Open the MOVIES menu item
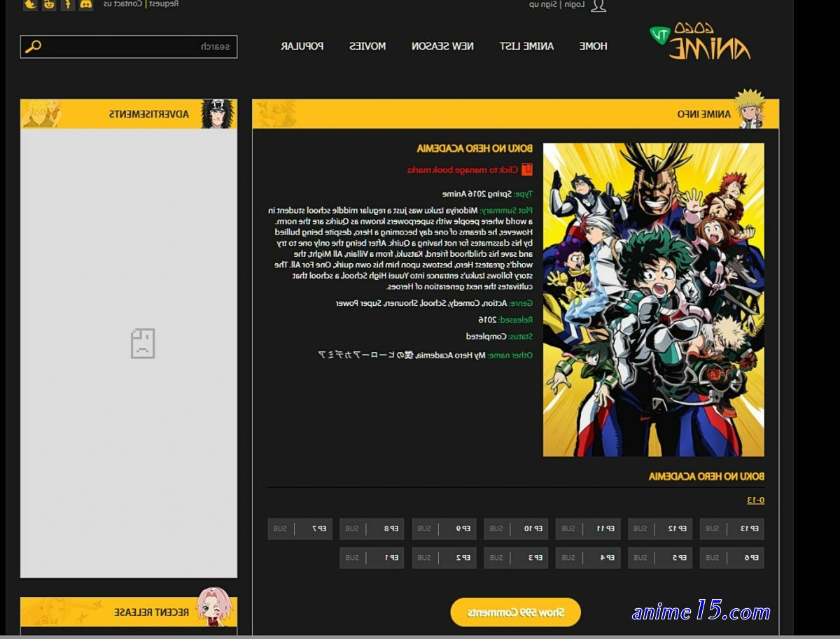 point(367,46)
